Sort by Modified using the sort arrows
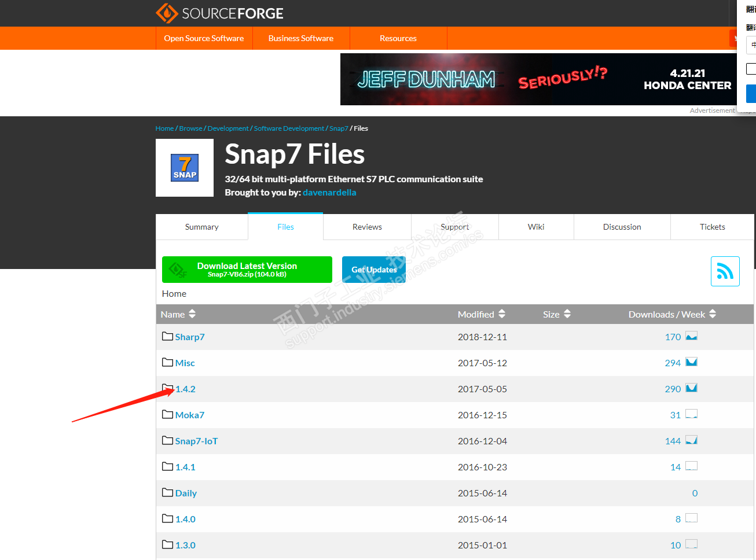This screenshot has height=560, width=756. 502,314
